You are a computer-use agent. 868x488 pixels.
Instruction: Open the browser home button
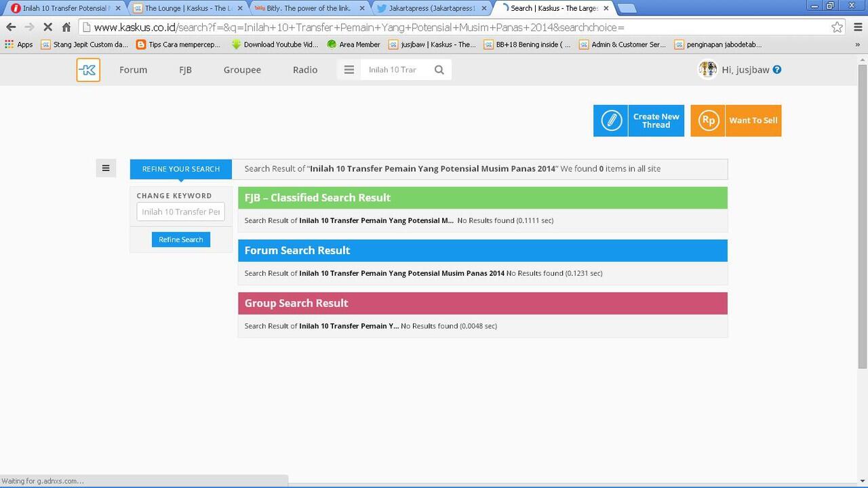(66, 27)
